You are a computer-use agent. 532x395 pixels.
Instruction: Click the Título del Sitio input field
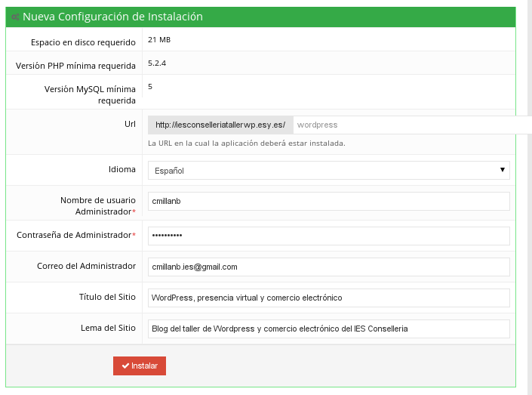(x=329, y=298)
